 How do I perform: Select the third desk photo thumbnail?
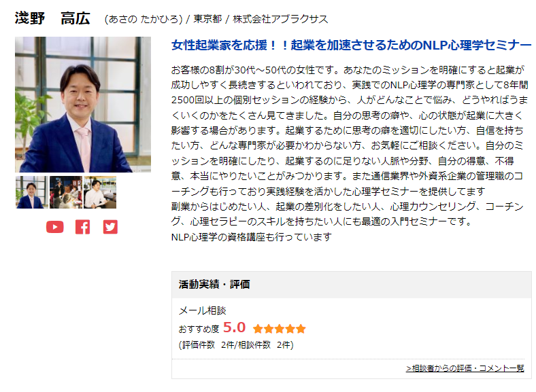pyautogui.click(x=100, y=192)
